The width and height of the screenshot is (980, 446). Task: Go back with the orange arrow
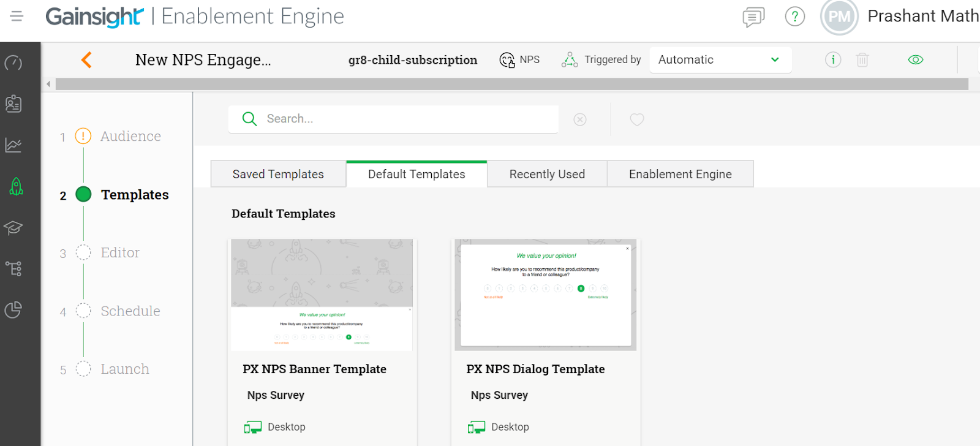(86, 59)
